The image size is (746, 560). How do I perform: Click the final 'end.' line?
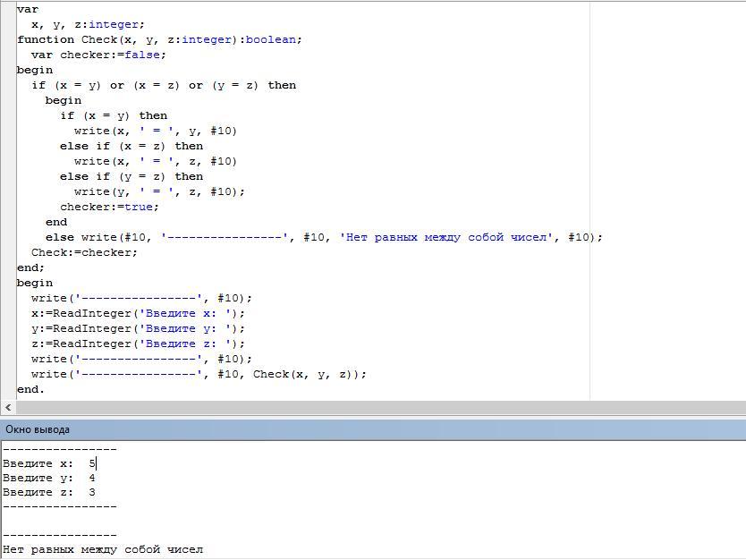click(x=30, y=390)
